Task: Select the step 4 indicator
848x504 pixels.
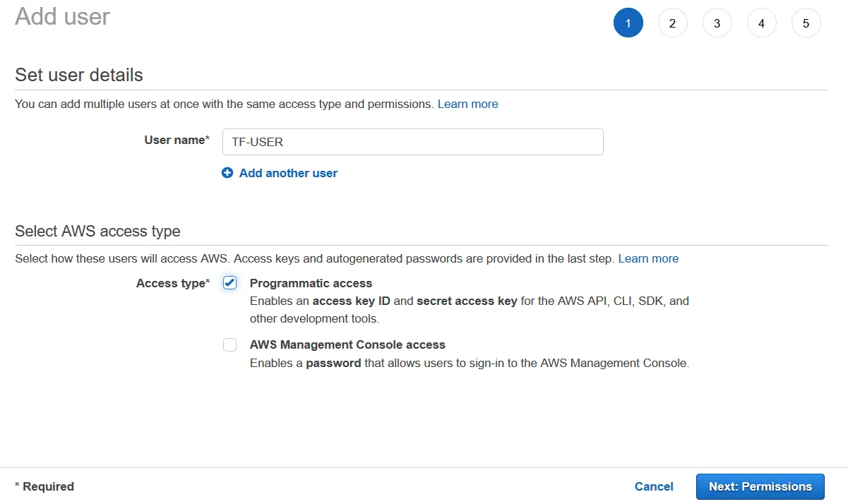Action: (x=761, y=23)
